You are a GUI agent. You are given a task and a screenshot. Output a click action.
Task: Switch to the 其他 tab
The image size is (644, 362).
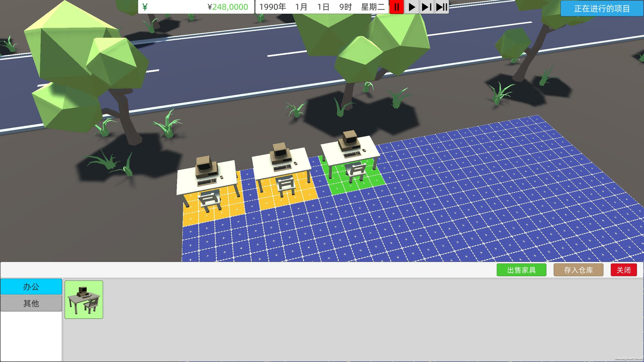(31, 303)
